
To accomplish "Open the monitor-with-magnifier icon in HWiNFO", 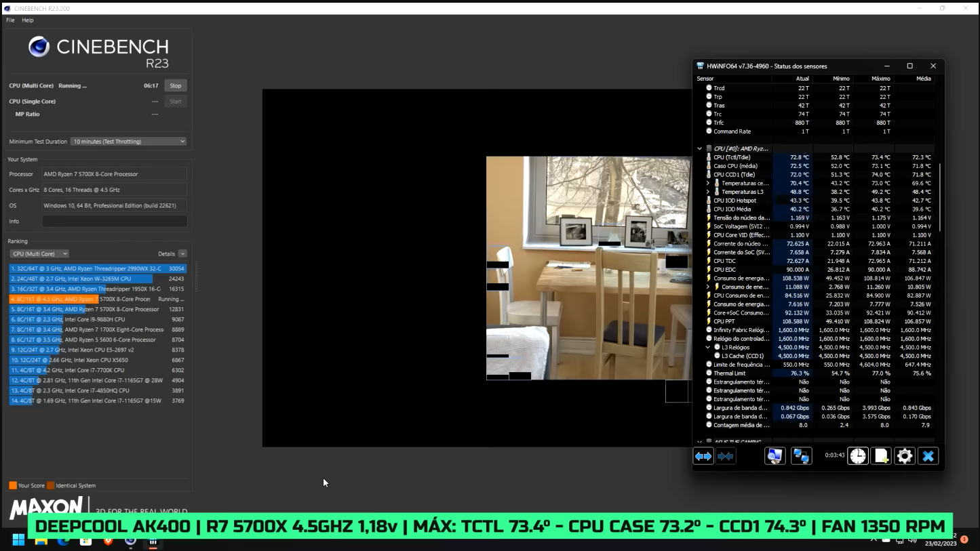I will coord(775,456).
